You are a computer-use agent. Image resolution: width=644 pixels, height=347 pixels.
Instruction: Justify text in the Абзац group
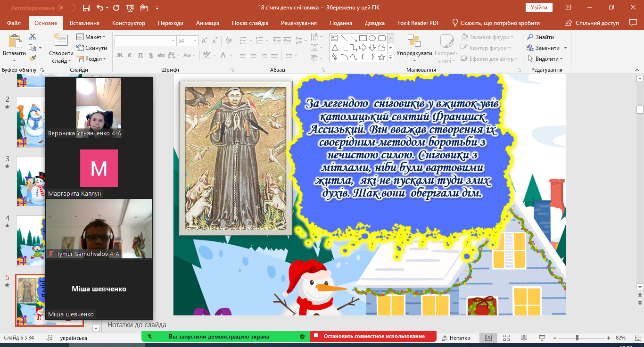275,55
